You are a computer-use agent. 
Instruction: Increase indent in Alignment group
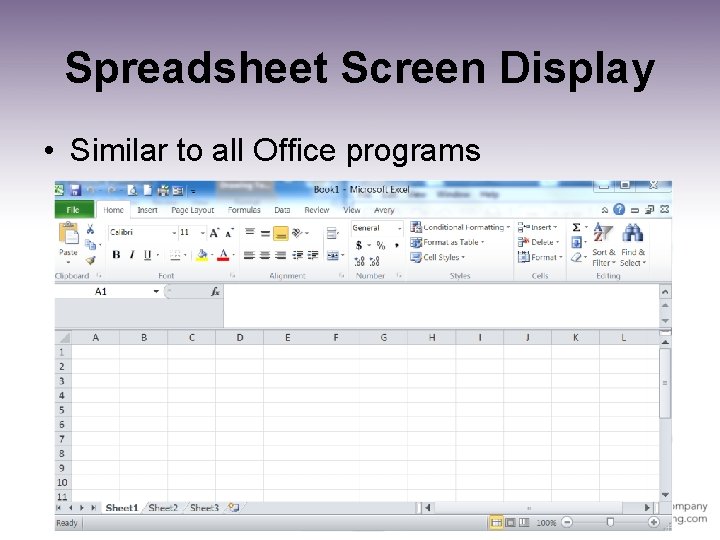[x=313, y=255]
